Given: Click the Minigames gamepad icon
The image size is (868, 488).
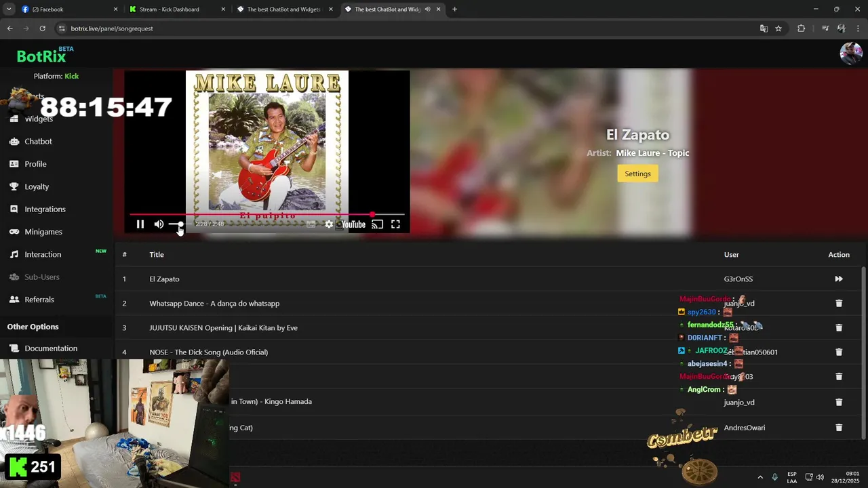Looking at the screenshot, I should tap(14, 232).
